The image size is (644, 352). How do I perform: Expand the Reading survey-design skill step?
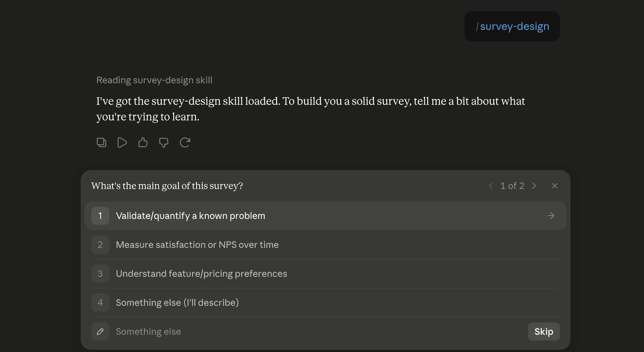click(154, 80)
